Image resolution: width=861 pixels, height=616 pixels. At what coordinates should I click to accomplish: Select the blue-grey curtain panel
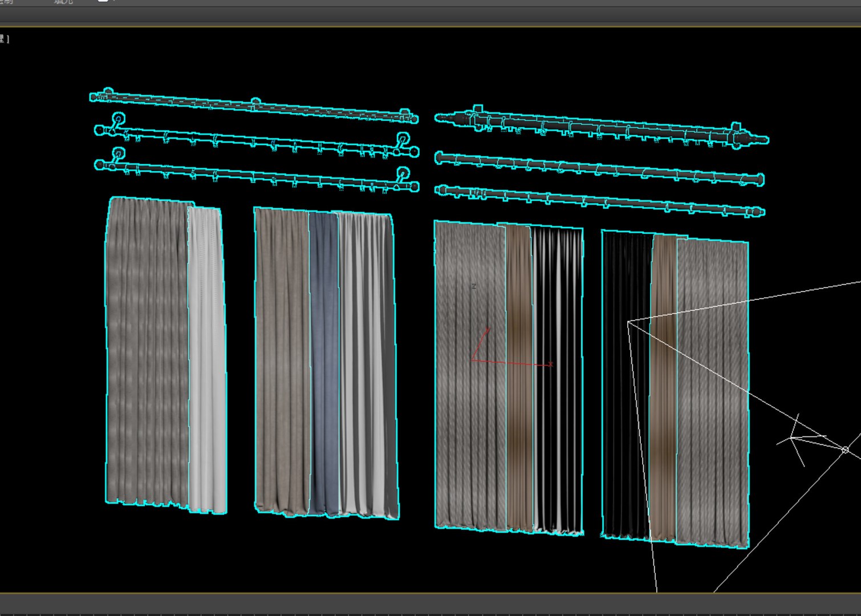tap(324, 364)
